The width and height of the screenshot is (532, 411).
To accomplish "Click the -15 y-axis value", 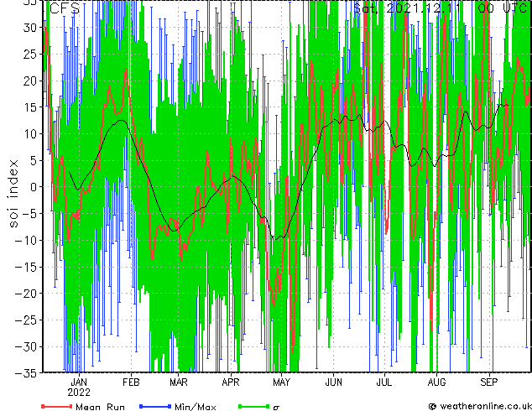I will point(26,267).
